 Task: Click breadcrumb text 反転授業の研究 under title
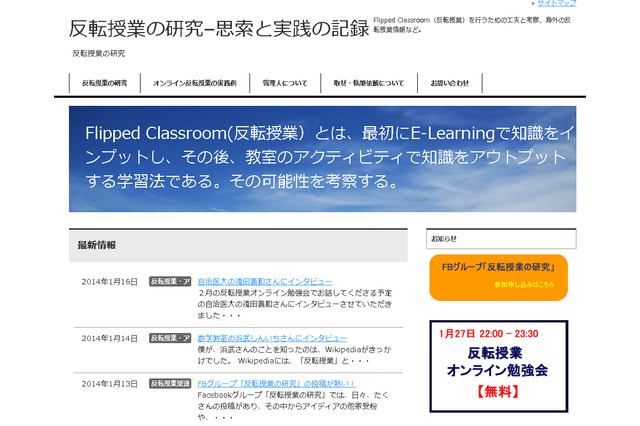coord(99,53)
